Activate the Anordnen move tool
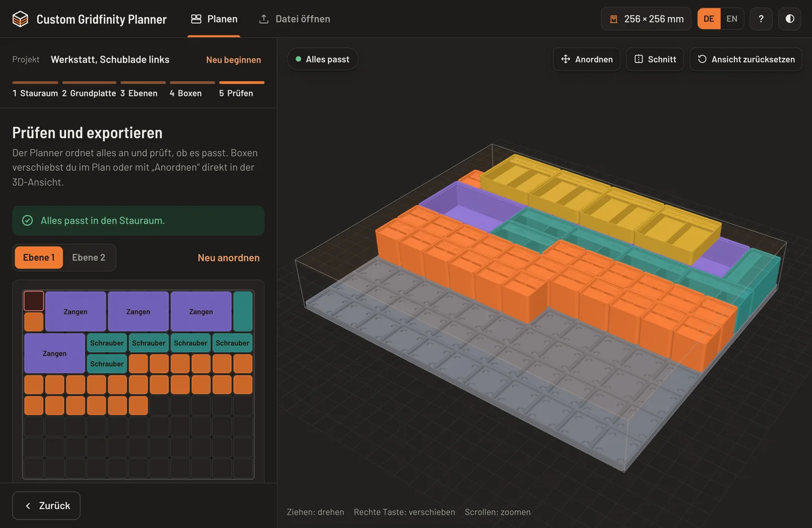This screenshot has width=812, height=528. click(586, 59)
